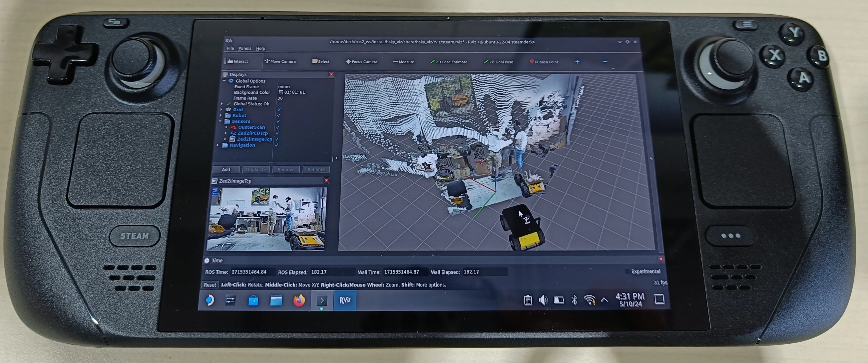Click the plus icon in the toolbar
The image size is (868, 363).
(577, 62)
